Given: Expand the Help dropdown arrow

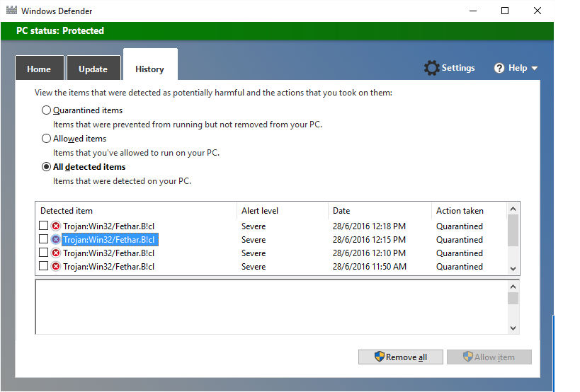Looking at the screenshot, I should tap(534, 69).
